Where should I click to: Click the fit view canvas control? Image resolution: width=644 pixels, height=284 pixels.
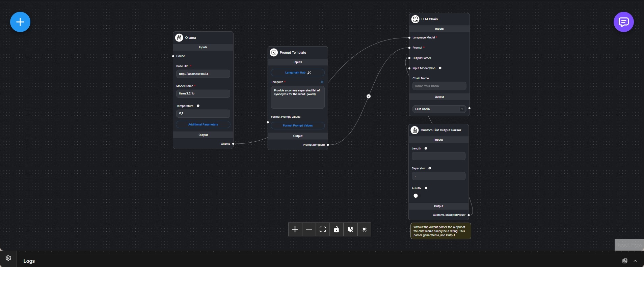pyautogui.click(x=323, y=229)
